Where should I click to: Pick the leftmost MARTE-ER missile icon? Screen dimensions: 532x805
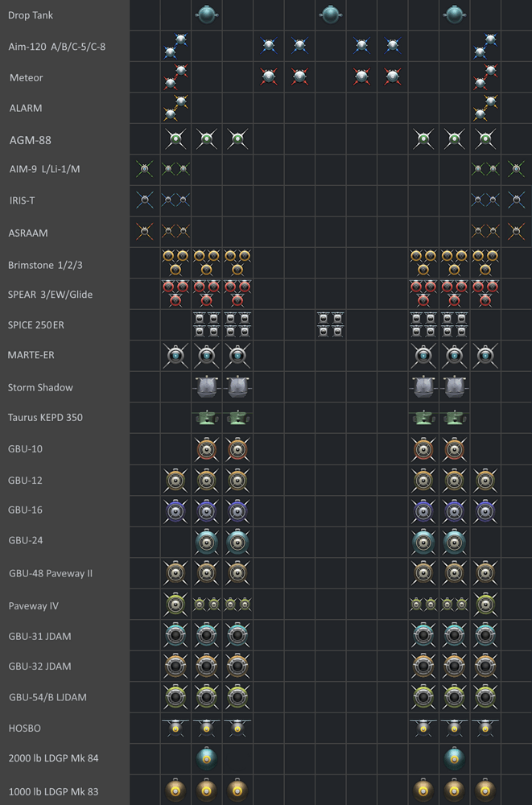175,355
